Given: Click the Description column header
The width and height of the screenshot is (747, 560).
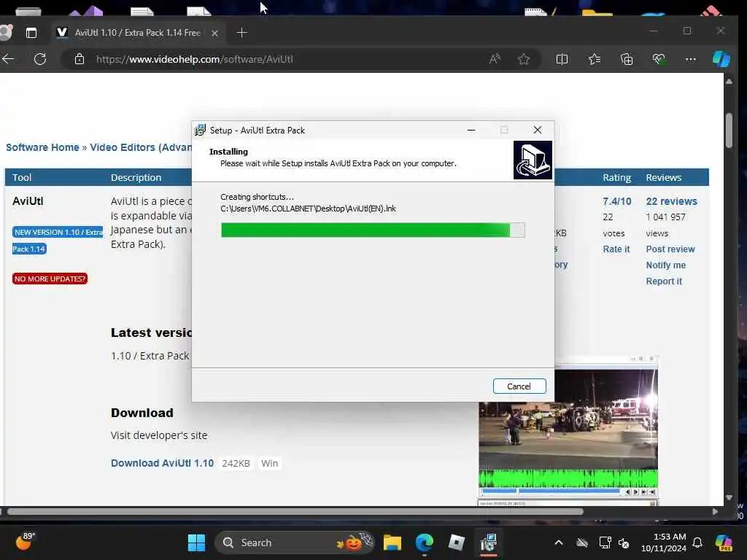Looking at the screenshot, I should click(x=136, y=177).
